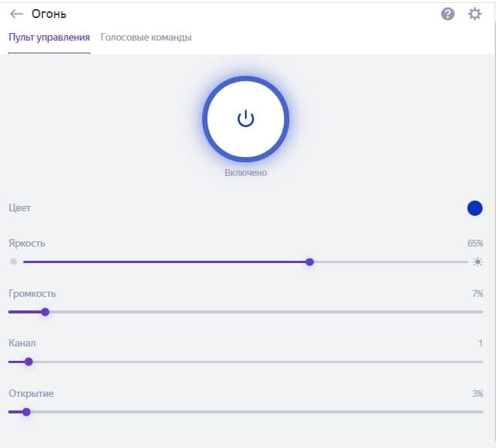The image size is (496, 448).
Task: Click the Громкость volume slider handle
Action: pyautogui.click(x=45, y=312)
